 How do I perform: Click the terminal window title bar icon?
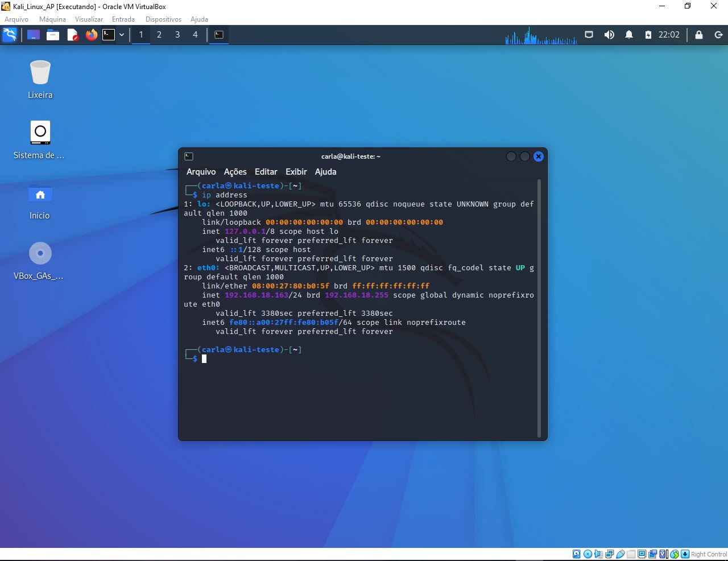click(x=189, y=156)
